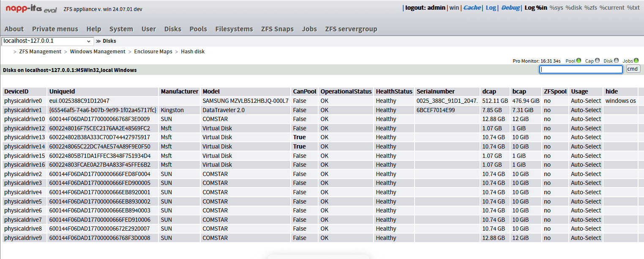The width and height of the screenshot is (644, 259).
Task: Open ZFS Management submenu
Action: tap(40, 52)
